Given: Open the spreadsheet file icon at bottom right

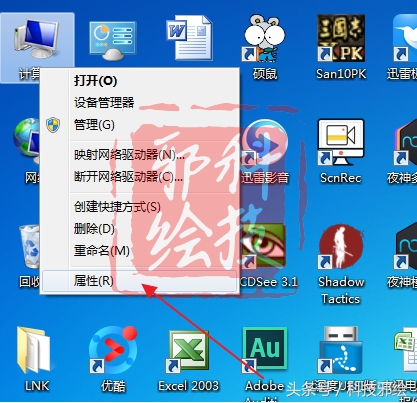Looking at the screenshot, I should [405, 351].
